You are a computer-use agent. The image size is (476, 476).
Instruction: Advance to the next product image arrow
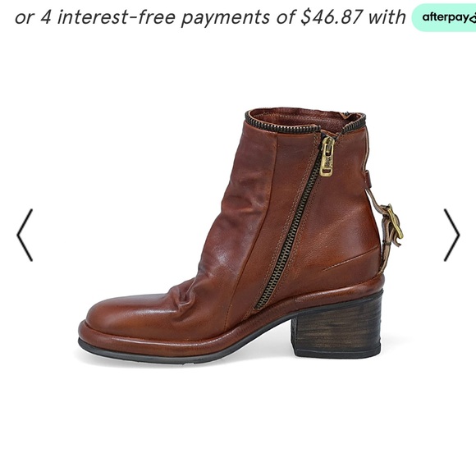tap(451, 235)
